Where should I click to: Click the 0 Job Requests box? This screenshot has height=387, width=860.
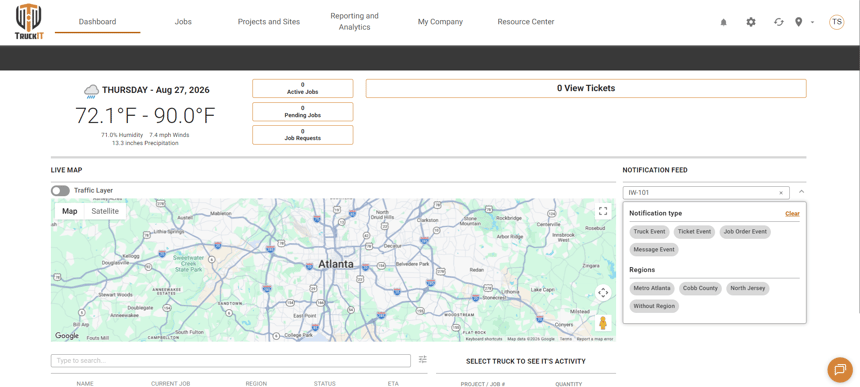coord(303,135)
